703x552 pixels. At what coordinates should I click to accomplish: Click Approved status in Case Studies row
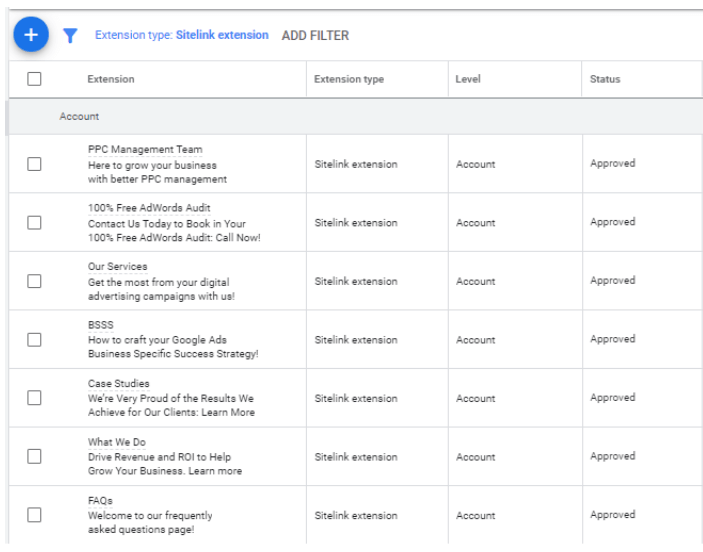coord(612,397)
